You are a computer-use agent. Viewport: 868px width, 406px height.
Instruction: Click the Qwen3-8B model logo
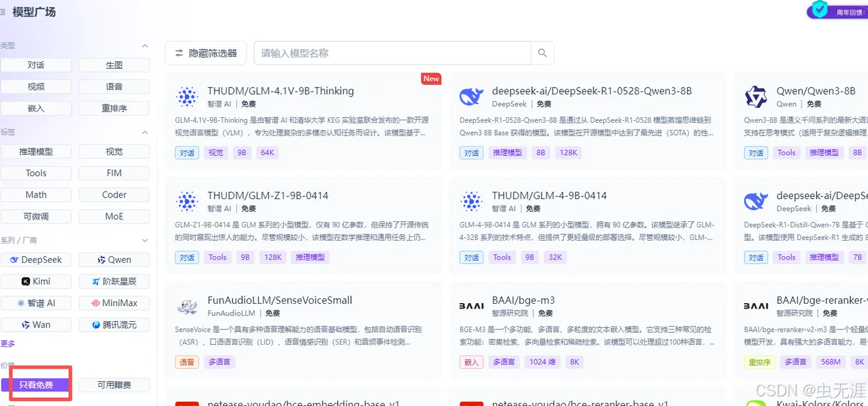[756, 97]
